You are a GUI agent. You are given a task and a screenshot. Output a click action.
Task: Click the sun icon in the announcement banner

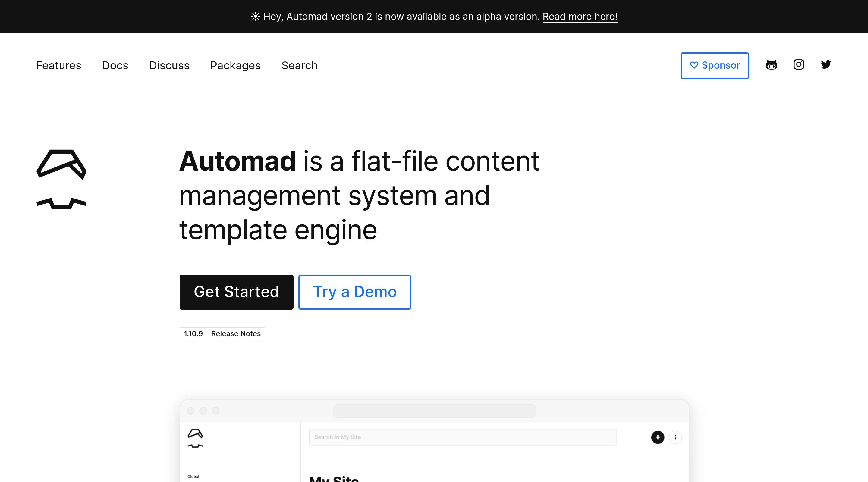[x=255, y=17]
